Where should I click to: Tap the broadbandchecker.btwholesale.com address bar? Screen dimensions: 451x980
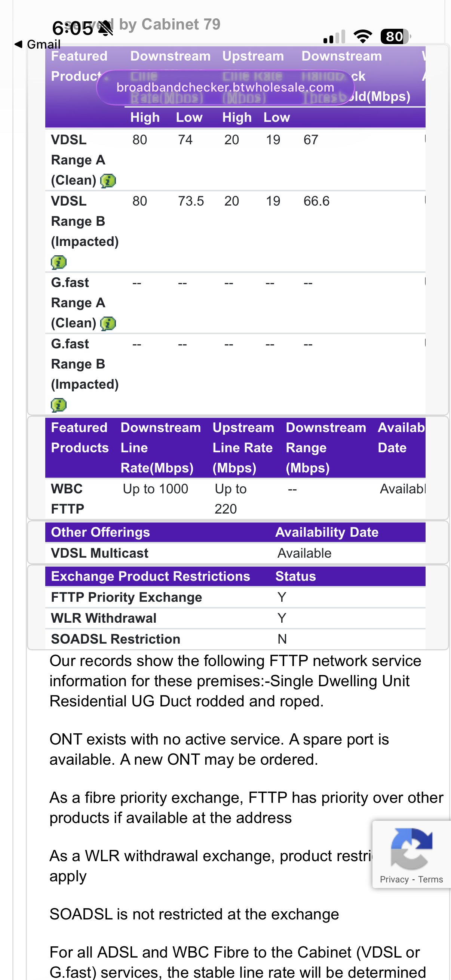225,87
